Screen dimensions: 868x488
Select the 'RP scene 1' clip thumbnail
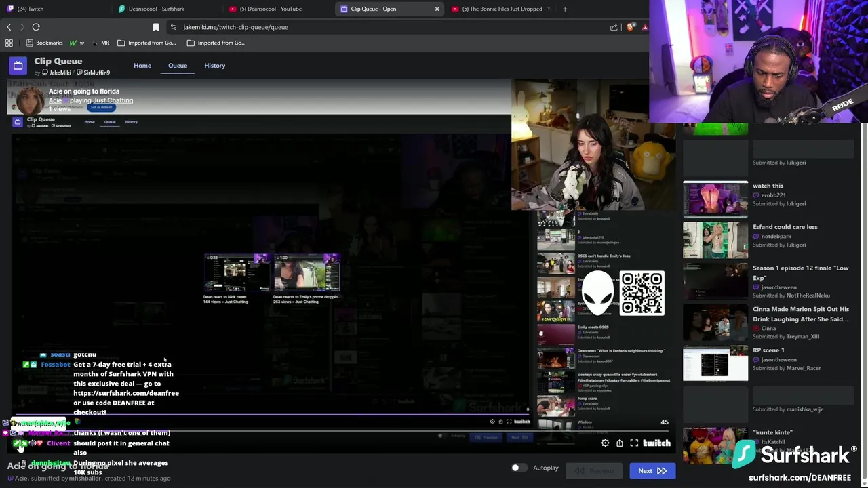tap(715, 363)
